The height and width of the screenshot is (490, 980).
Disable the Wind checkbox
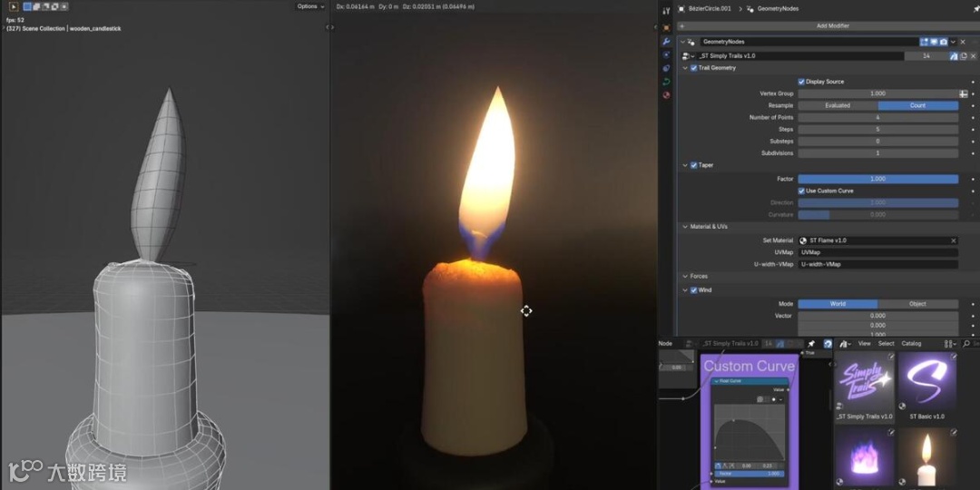pos(694,290)
